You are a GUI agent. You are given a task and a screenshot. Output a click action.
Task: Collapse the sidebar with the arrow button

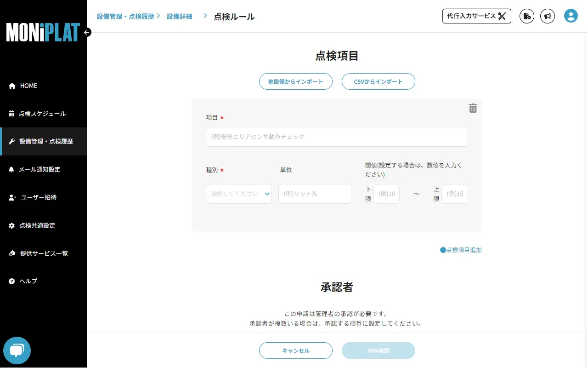click(87, 32)
